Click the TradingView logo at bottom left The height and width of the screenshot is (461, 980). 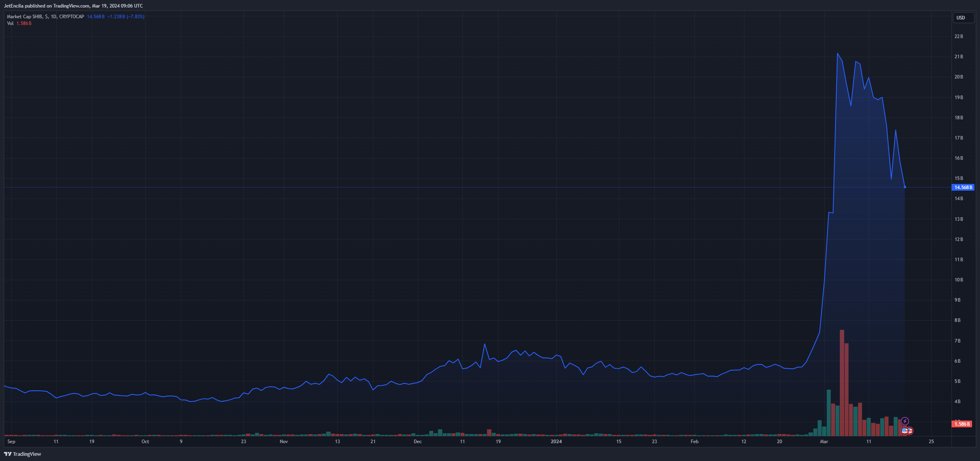[x=23, y=454]
